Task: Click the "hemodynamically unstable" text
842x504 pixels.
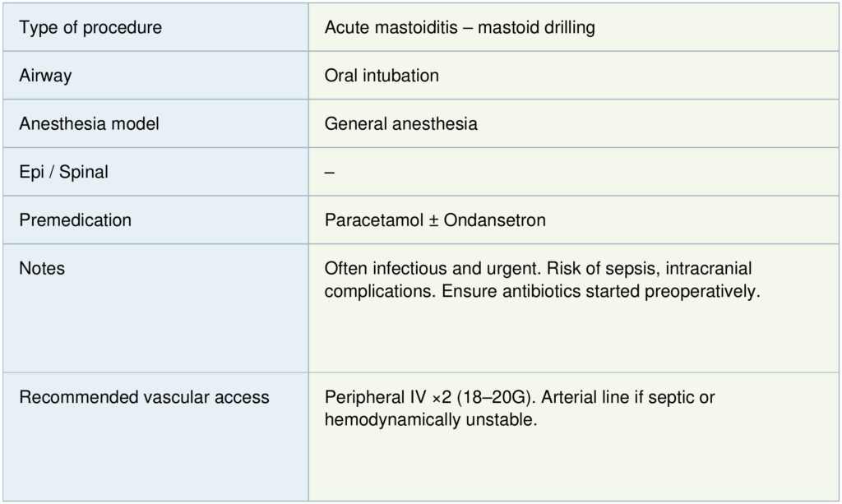Action: [430, 420]
